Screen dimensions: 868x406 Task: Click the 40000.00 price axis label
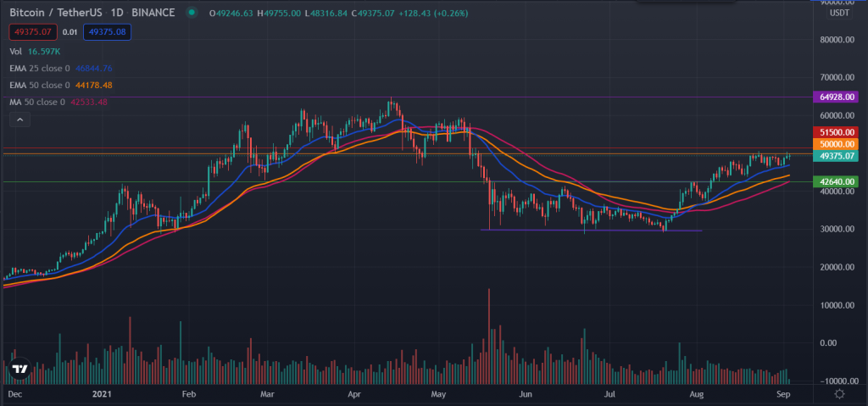(x=837, y=192)
